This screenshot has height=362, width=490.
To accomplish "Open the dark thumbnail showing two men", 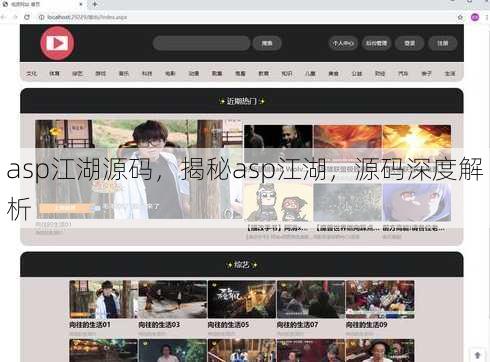I will tap(278, 143).
